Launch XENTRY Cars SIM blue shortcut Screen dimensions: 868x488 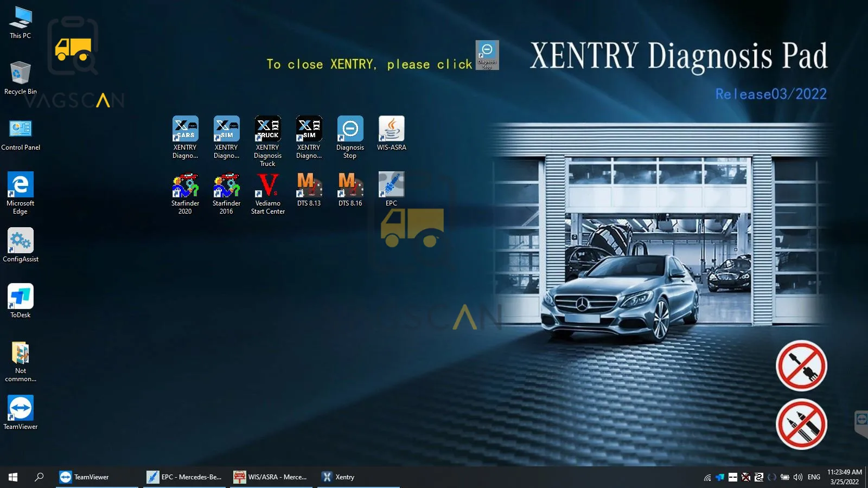[x=226, y=137]
